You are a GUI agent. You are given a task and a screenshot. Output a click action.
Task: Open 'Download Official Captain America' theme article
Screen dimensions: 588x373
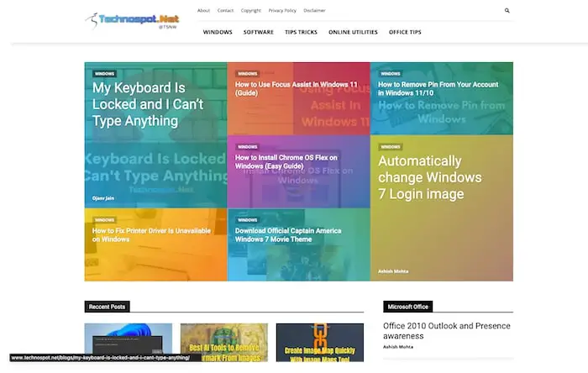pyautogui.click(x=288, y=235)
